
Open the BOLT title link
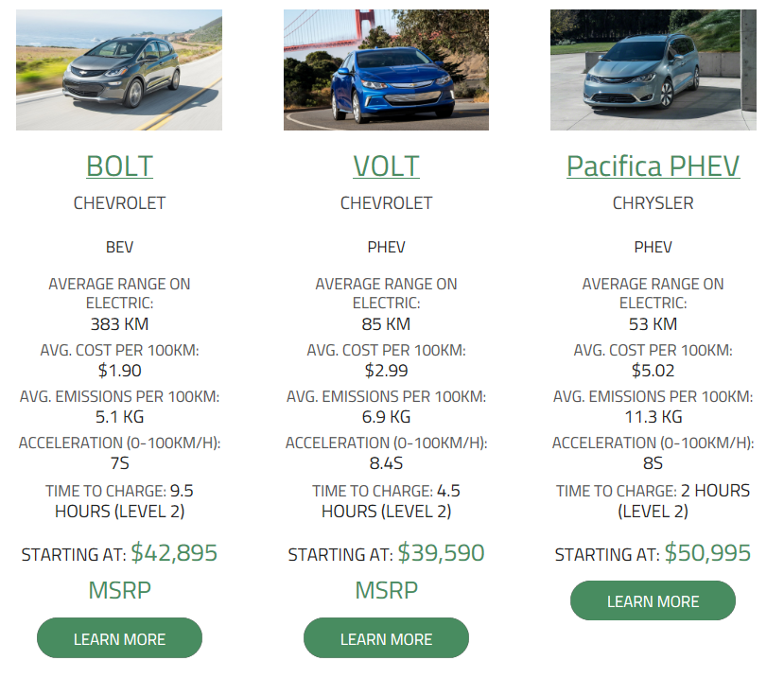point(119,166)
